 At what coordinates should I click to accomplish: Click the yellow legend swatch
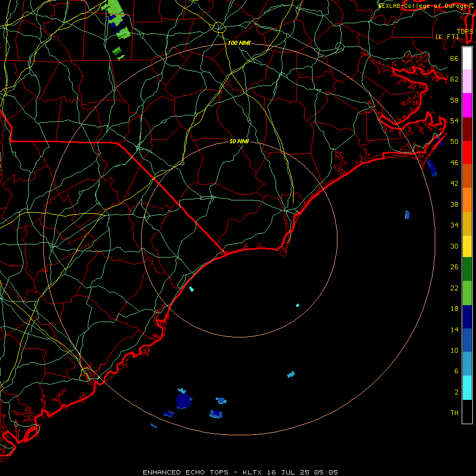pos(467,246)
